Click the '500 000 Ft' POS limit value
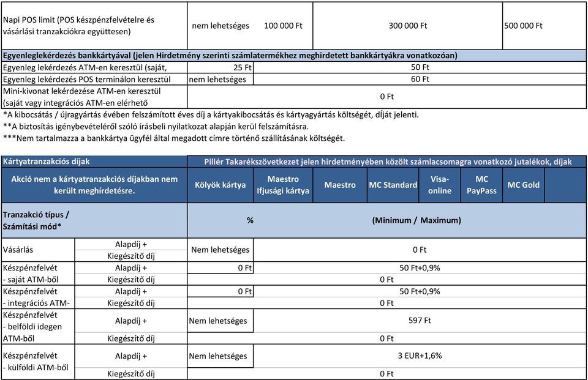588x380 pixels. point(523,26)
